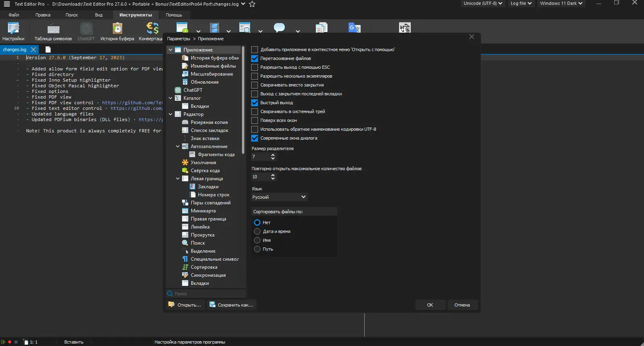Image resolution: width=644 pixels, height=346 pixels.
Task: Enable Разрешить выход с помощью ESC
Action: pos(255,67)
